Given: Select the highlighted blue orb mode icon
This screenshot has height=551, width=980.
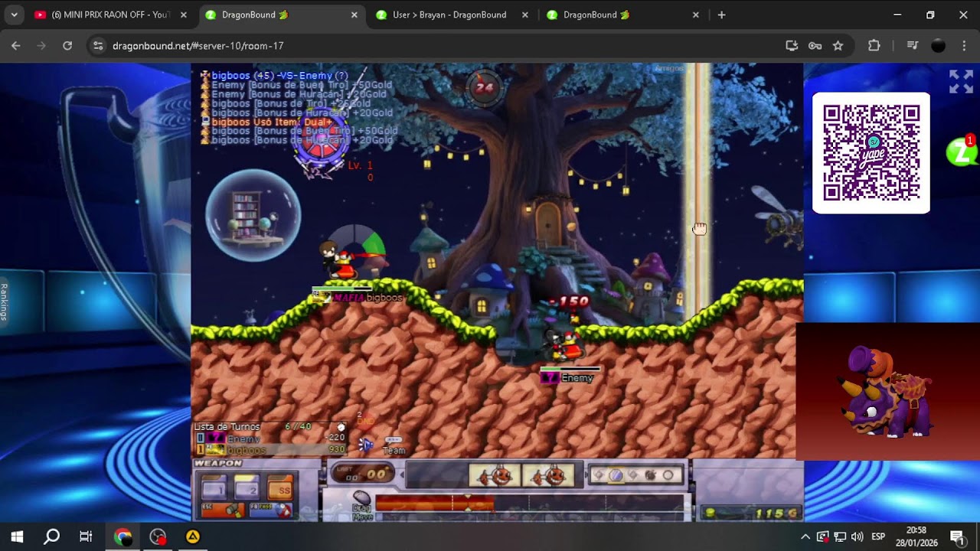Looking at the screenshot, I should 616,475.
